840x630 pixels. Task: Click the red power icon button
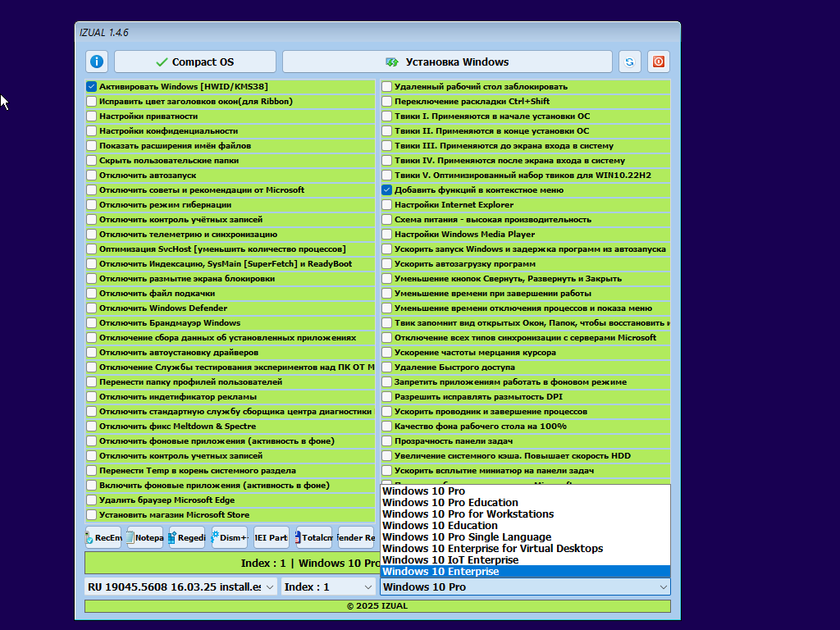[659, 62]
